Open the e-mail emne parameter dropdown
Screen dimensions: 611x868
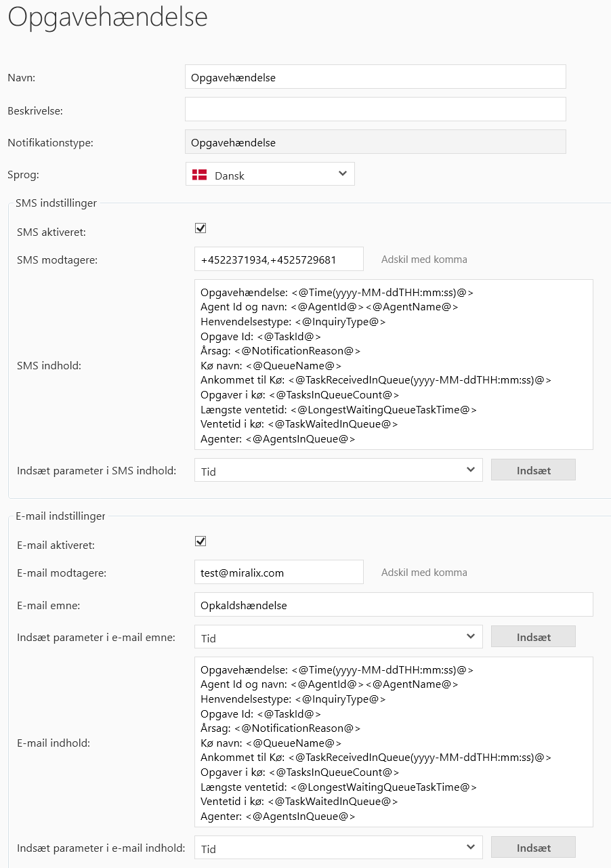coord(338,637)
